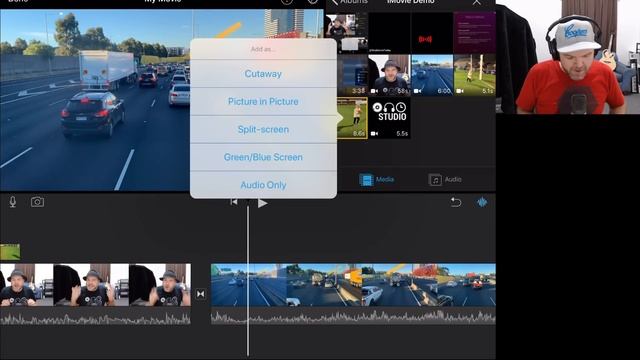
Task: Tap the white playhead line in timeline
Action: (x=248, y=282)
